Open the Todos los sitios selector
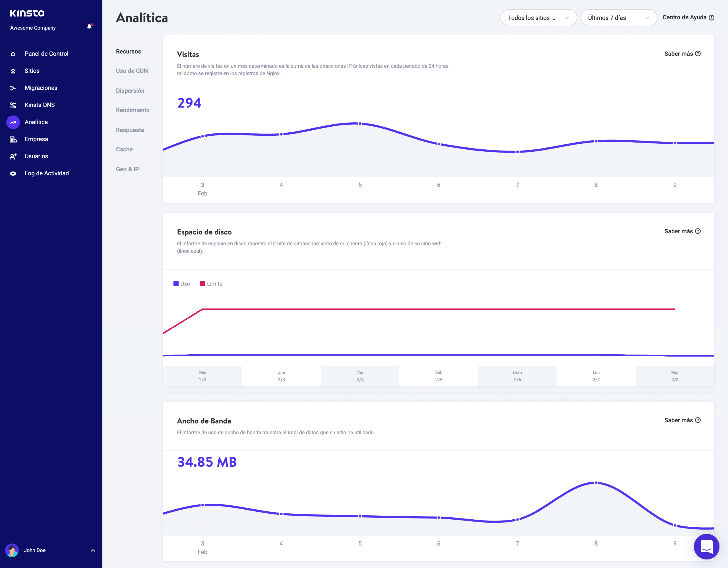Image resolution: width=728 pixels, height=568 pixels. 538,18
